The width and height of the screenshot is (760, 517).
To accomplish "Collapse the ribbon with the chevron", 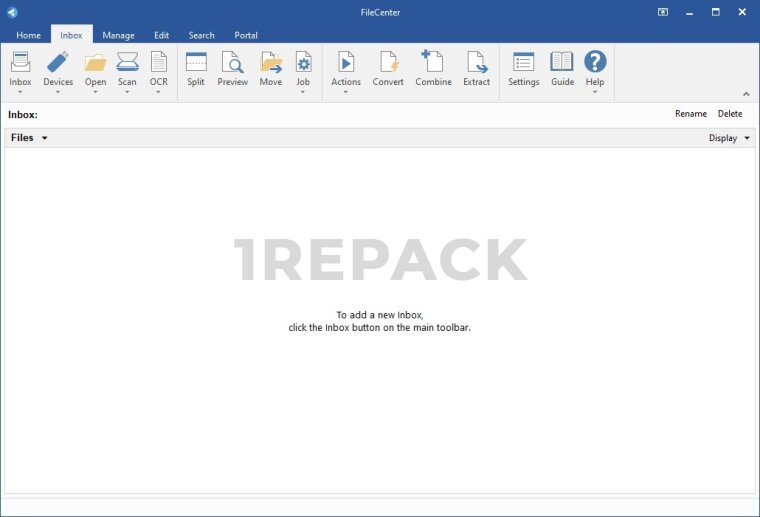I will tap(745, 94).
